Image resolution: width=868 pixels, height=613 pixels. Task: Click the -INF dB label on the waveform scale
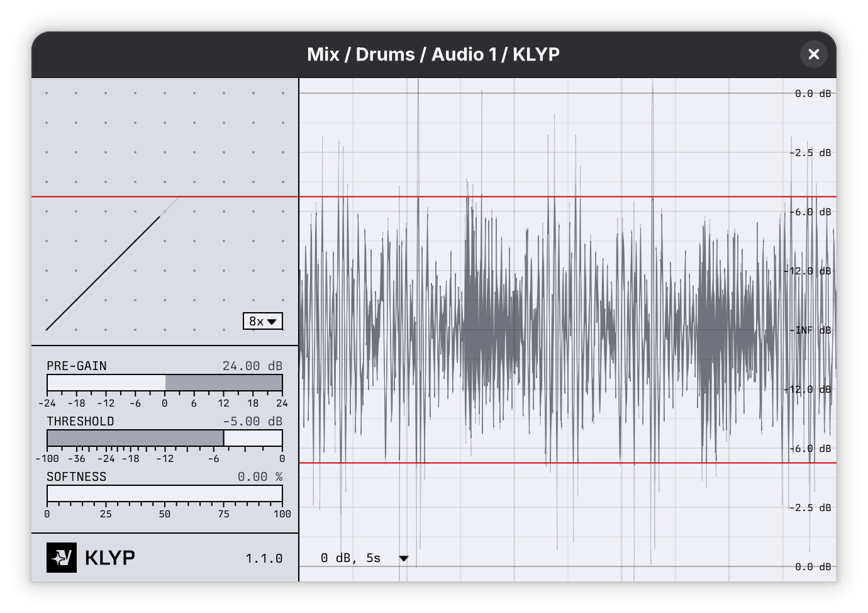[813, 330]
